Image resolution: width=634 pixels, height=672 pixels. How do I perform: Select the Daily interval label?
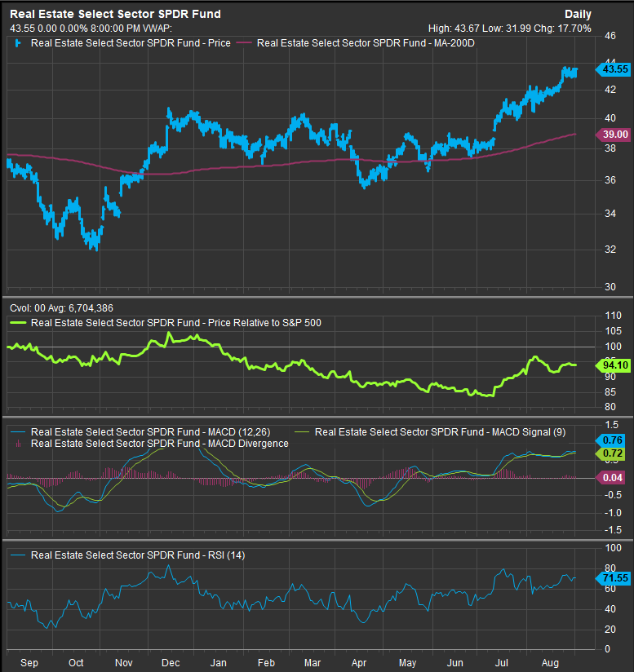coord(578,14)
